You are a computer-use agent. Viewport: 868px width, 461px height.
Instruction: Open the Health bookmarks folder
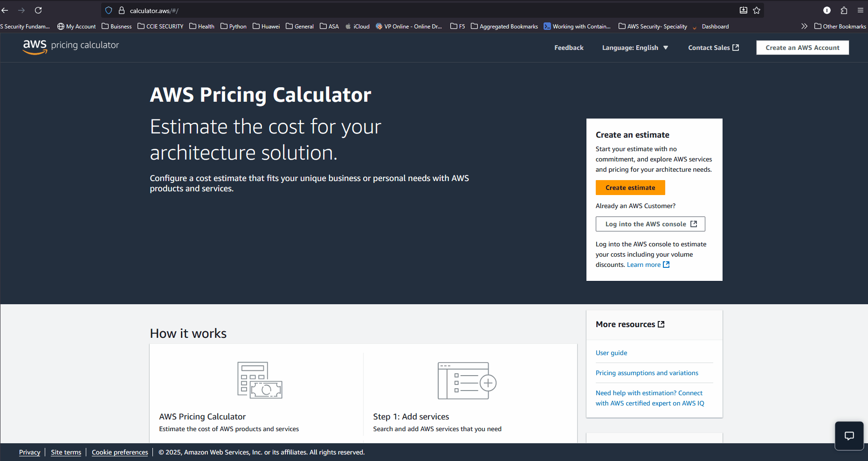pos(202,26)
